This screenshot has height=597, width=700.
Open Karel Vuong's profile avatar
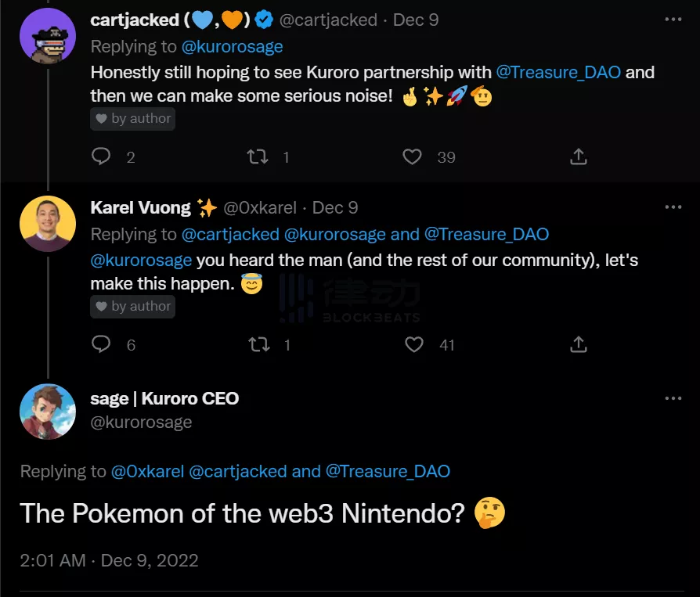coord(48,223)
